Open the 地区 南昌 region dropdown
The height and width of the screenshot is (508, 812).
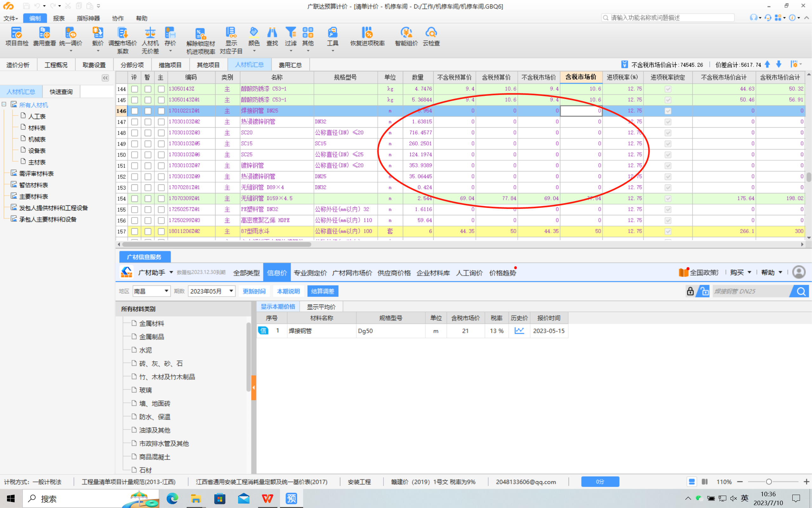[151, 291]
